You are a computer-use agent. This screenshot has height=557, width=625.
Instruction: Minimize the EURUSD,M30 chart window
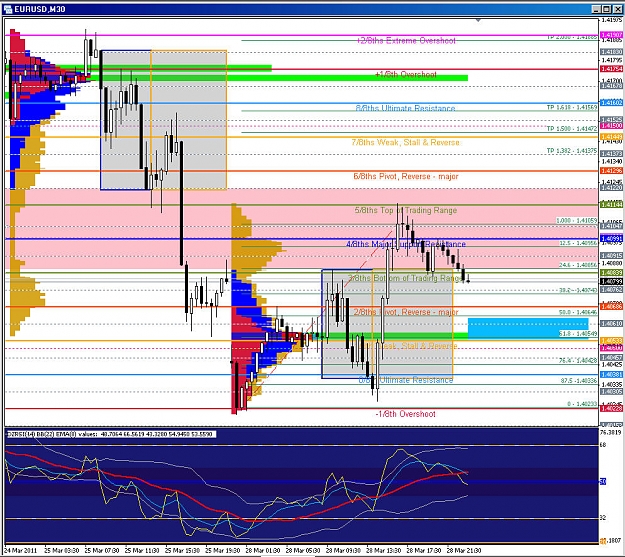(x=596, y=9)
